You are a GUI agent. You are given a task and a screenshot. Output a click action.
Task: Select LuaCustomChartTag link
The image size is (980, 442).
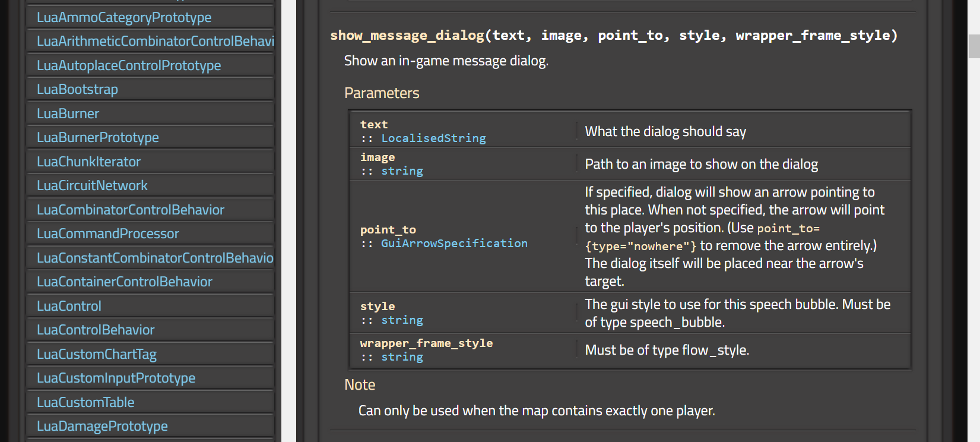96,355
